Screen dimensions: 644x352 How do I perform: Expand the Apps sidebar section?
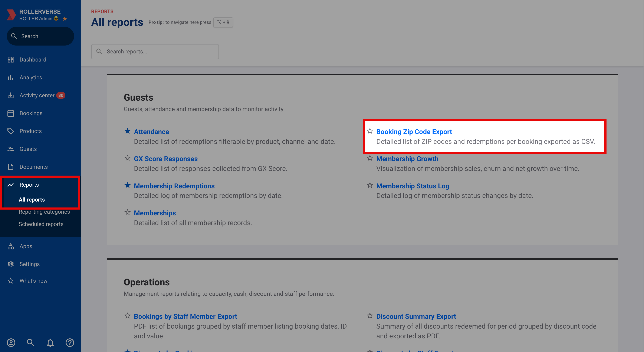click(x=26, y=246)
